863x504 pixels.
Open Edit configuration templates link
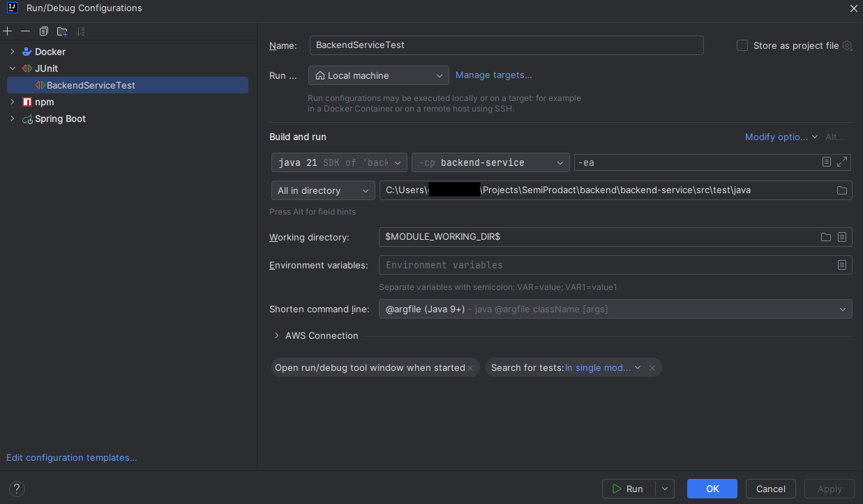(x=72, y=457)
